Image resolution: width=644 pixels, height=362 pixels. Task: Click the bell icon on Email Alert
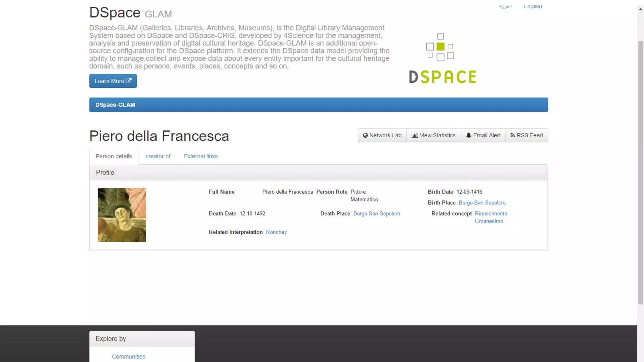[469, 135]
